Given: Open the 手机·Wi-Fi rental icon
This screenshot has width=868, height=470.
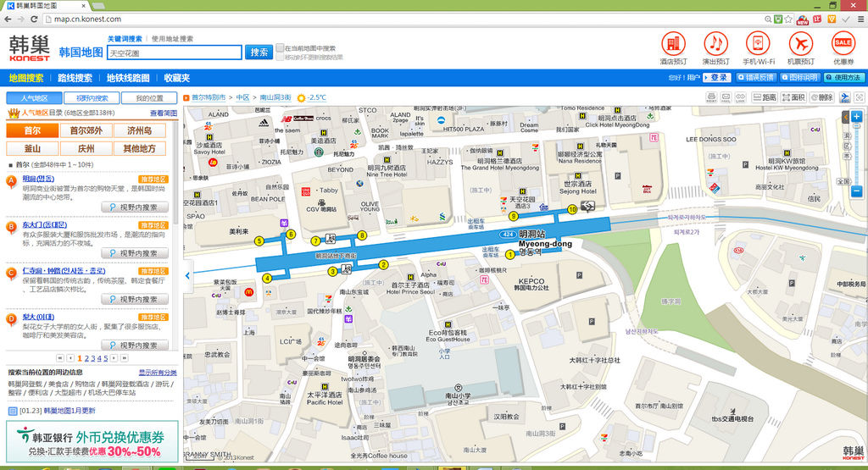Looking at the screenshot, I should pyautogui.click(x=758, y=44).
